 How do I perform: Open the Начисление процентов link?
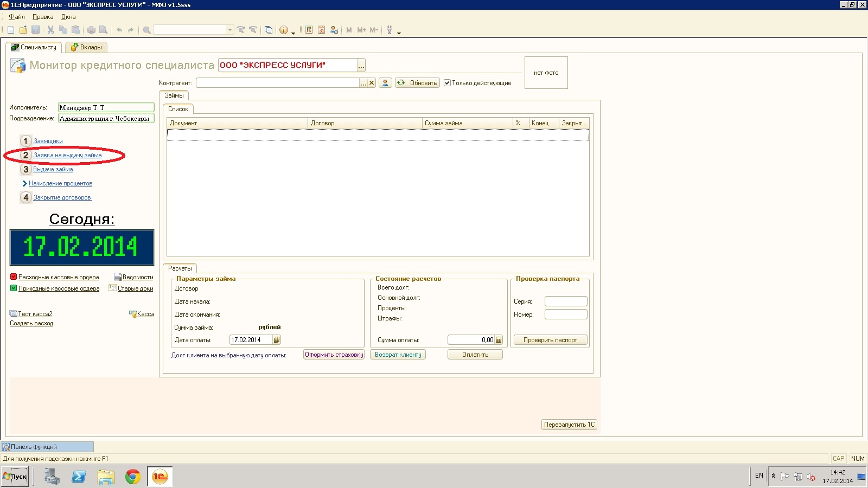(60, 183)
